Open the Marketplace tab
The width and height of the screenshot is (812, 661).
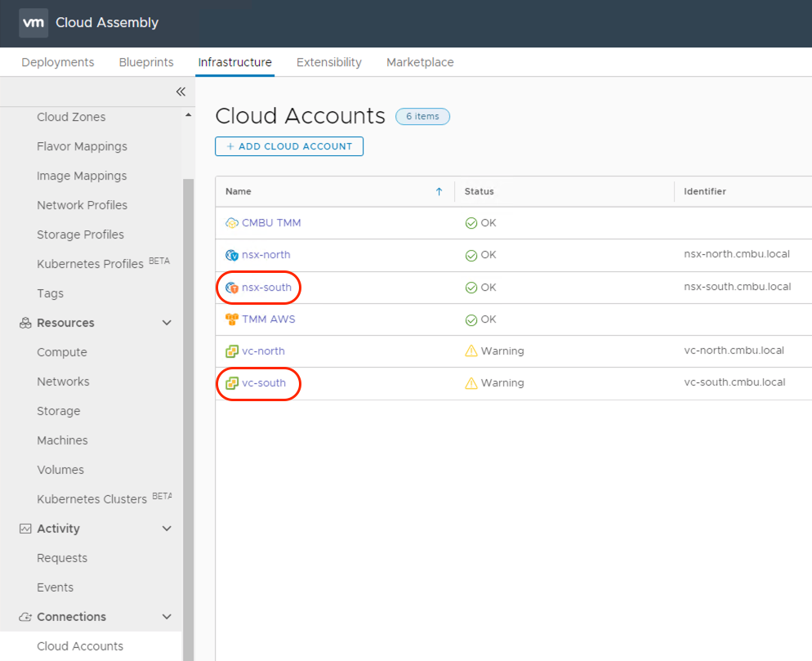click(x=420, y=62)
